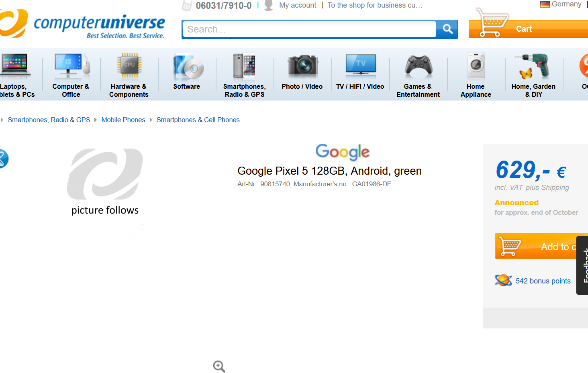Image resolution: width=588 pixels, height=373 pixels.
Task: Click the My account person icon
Action: pos(269,6)
